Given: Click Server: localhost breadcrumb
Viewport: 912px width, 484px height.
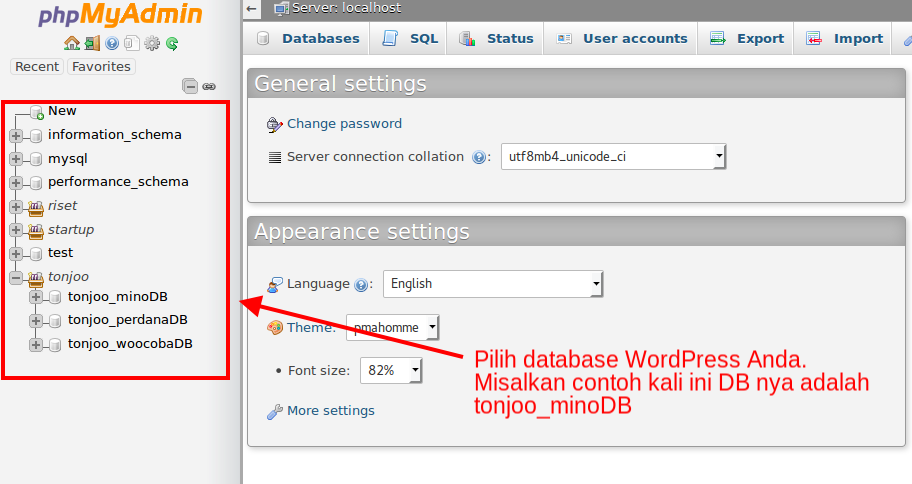Looking at the screenshot, I should point(347,8).
